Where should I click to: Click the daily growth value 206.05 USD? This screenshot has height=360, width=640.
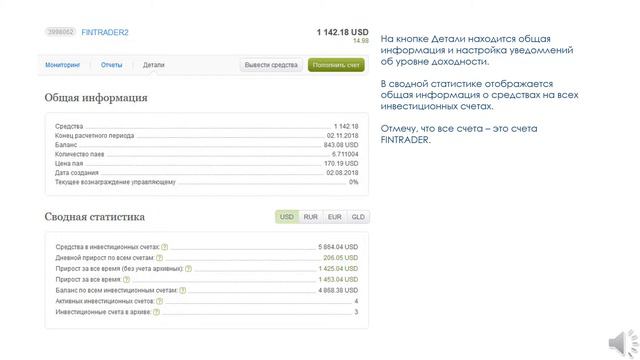340,258
